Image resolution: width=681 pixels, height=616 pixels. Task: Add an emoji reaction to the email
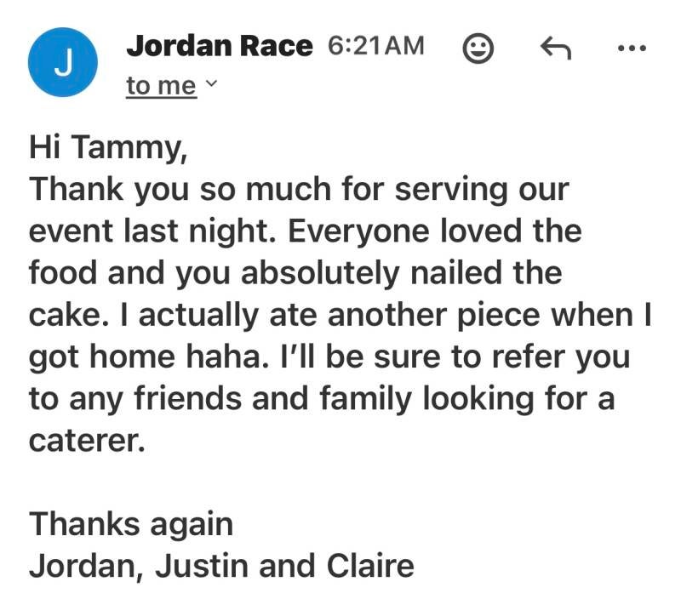tap(478, 48)
